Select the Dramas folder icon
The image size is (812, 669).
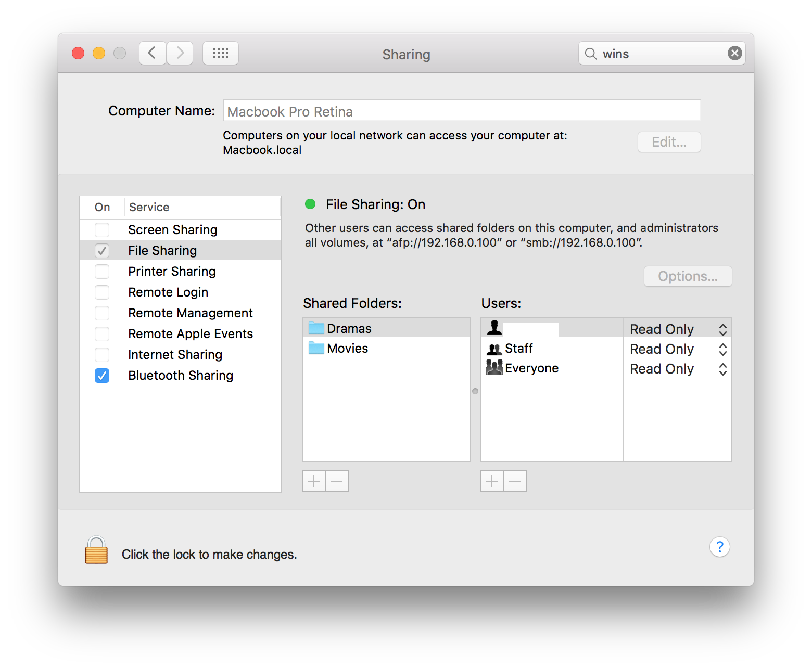pyautogui.click(x=316, y=328)
